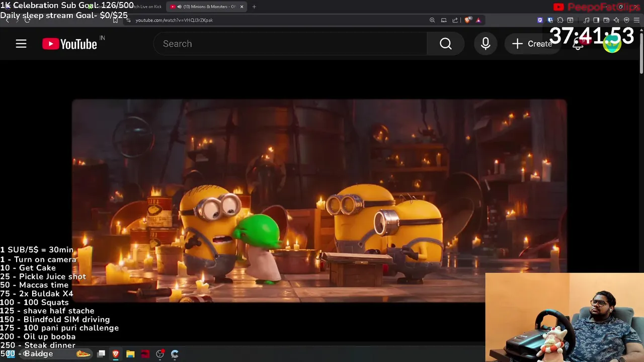644x362 pixels.
Task: Start voice search with the microphone icon
Action: tap(486, 44)
